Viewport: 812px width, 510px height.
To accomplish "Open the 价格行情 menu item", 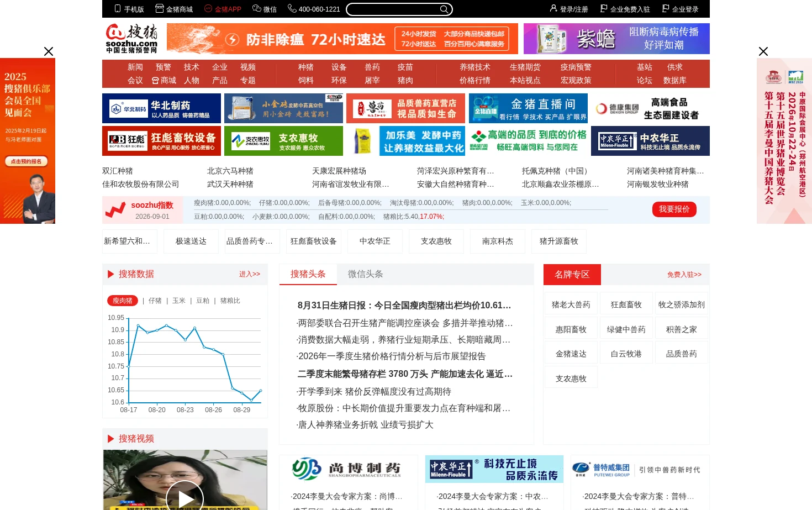I will coord(475,80).
